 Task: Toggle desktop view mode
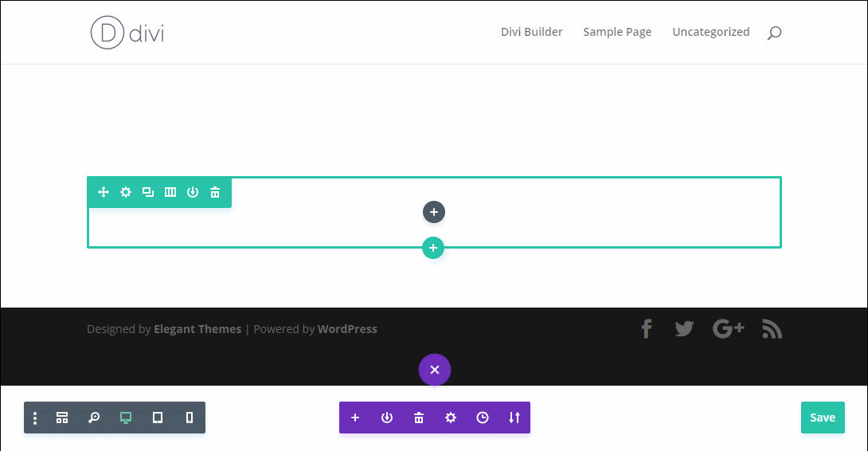(126, 418)
